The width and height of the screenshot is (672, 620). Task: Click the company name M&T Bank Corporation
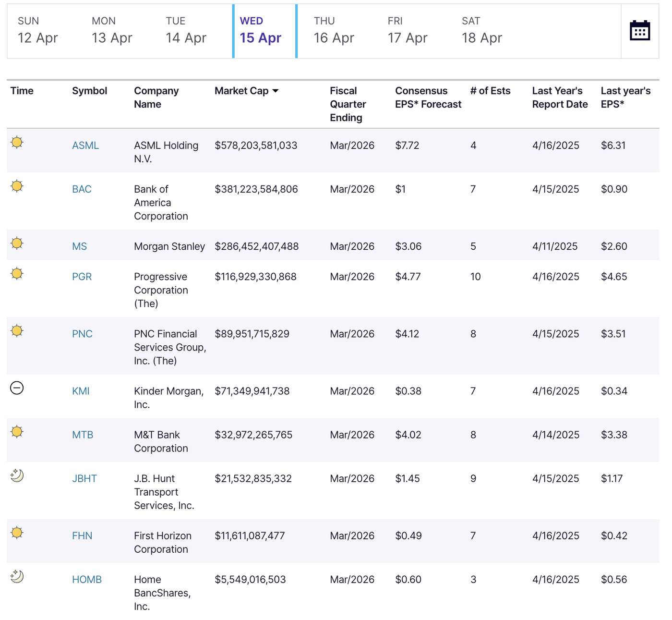tap(161, 441)
